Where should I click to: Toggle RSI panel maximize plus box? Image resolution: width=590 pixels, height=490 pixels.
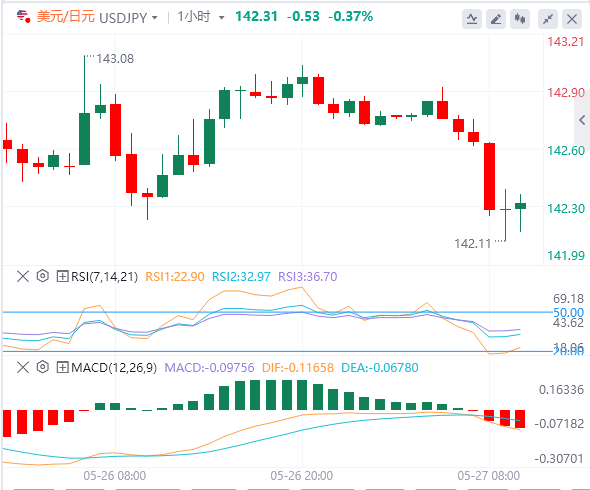click(x=62, y=277)
